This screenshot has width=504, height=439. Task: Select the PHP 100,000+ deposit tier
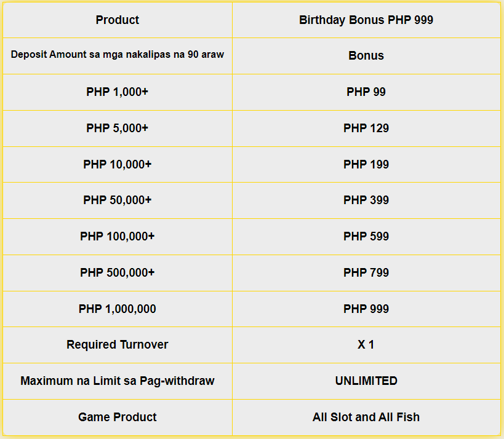118,236
